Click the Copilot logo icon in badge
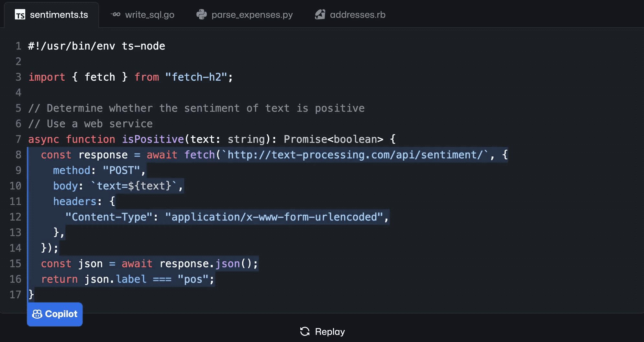The height and width of the screenshot is (342, 644). (x=37, y=314)
